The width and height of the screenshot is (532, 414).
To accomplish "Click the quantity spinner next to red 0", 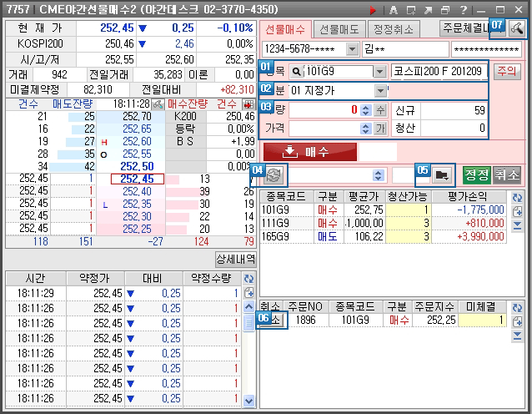I will click(x=365, y=110).
